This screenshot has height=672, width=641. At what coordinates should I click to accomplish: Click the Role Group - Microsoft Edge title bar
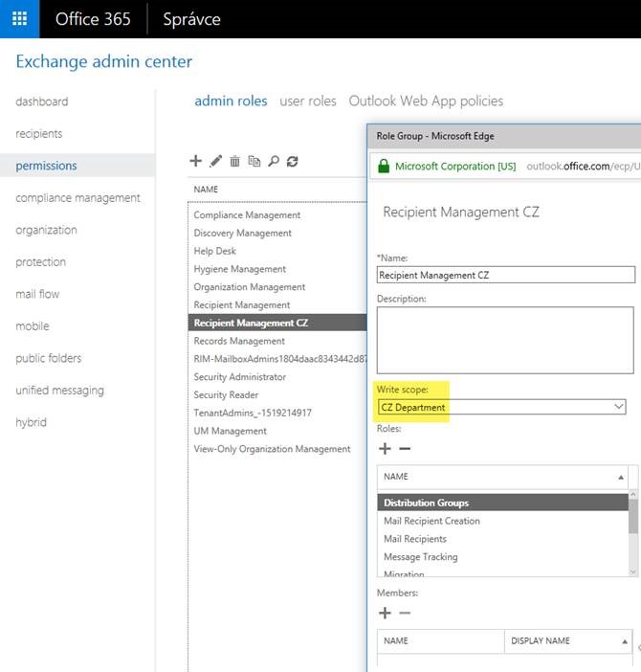click(x=504, y=136)
